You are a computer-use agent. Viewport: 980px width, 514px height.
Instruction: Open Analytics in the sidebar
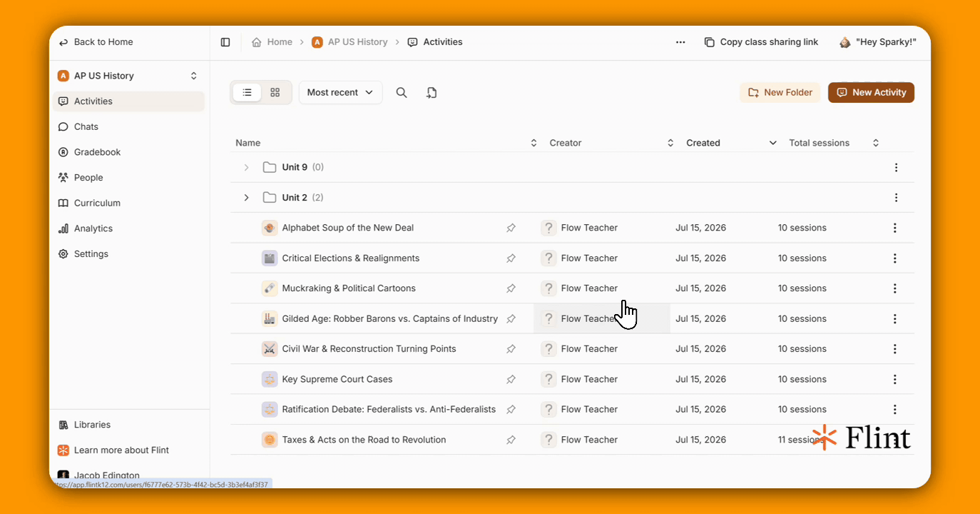click(128, 228)
